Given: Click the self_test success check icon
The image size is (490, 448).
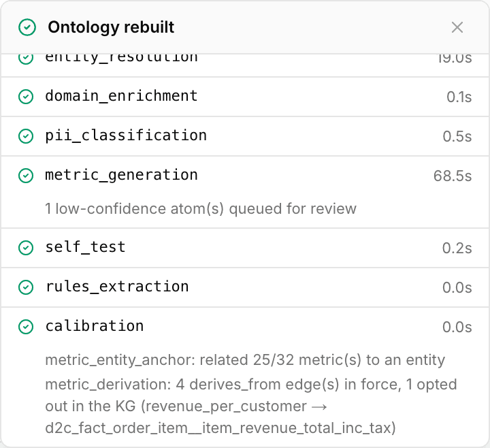Looking at the screenshot, I should (x=26, y=248).
